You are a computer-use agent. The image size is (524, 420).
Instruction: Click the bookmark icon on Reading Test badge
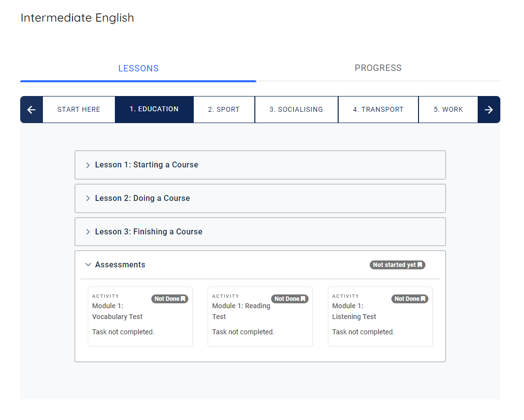tap(303, 298)
